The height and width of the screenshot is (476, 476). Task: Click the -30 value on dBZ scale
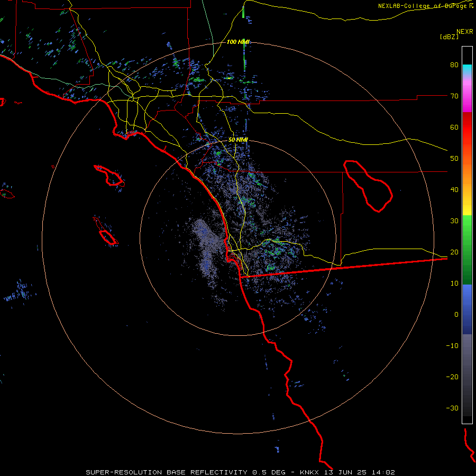coord(452,408)
